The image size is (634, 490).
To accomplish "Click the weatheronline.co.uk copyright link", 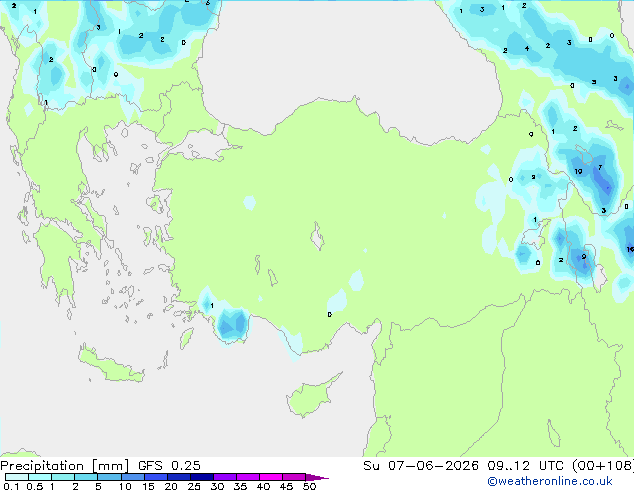I will point(550,481).
